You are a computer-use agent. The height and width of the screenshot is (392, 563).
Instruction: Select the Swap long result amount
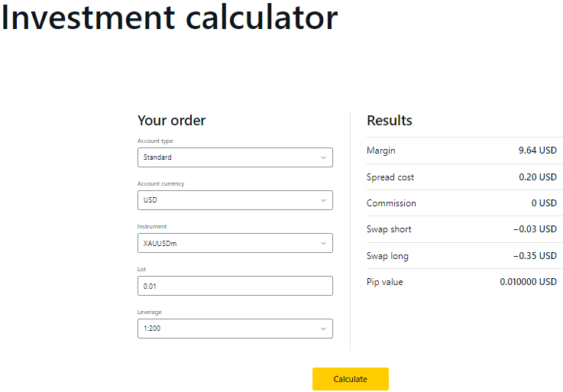(x=534, y=256)
